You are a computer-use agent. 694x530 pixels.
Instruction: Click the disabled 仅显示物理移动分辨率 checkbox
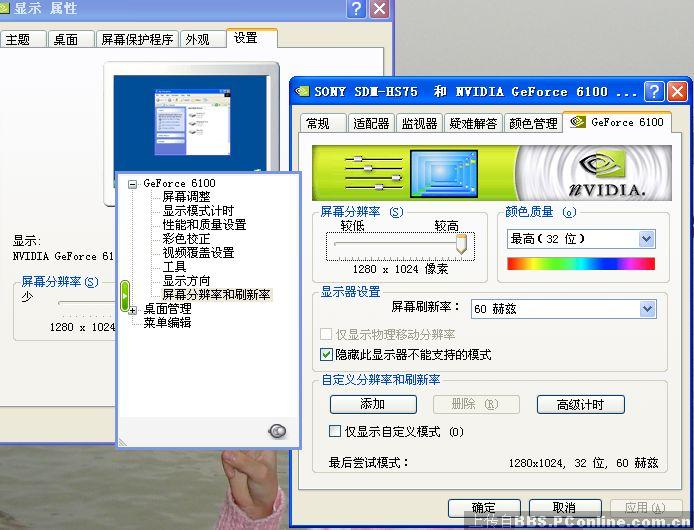coord(326,334)
